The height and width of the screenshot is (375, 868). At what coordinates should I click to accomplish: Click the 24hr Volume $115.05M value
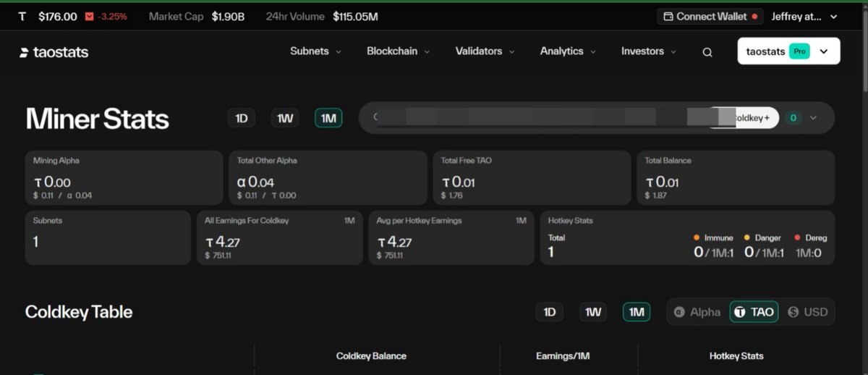point(355,16)
